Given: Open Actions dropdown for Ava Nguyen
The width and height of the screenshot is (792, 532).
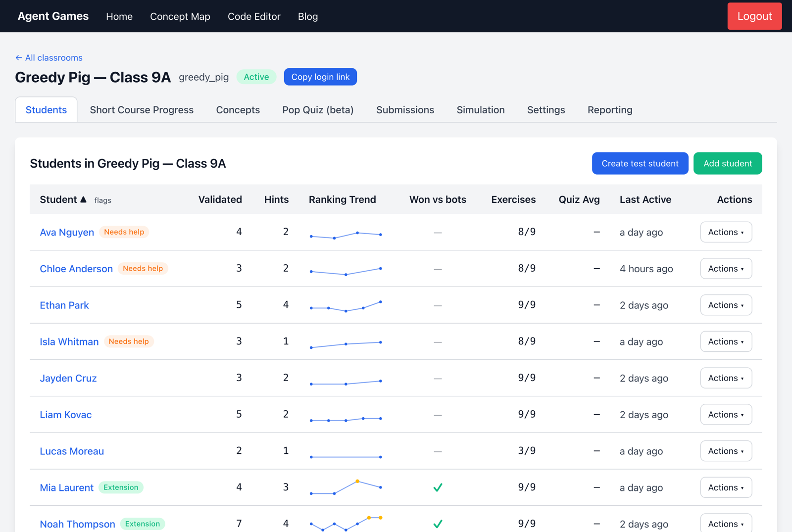Looking at the screenshot, I should pos(726,232).
